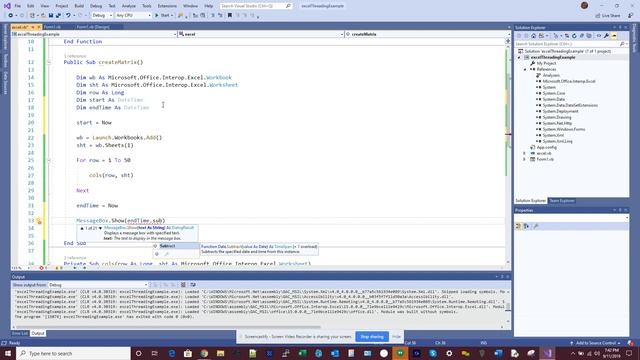Switch to the Error List tab
This screenshot has width=640, height=360.
click(20, 333)
